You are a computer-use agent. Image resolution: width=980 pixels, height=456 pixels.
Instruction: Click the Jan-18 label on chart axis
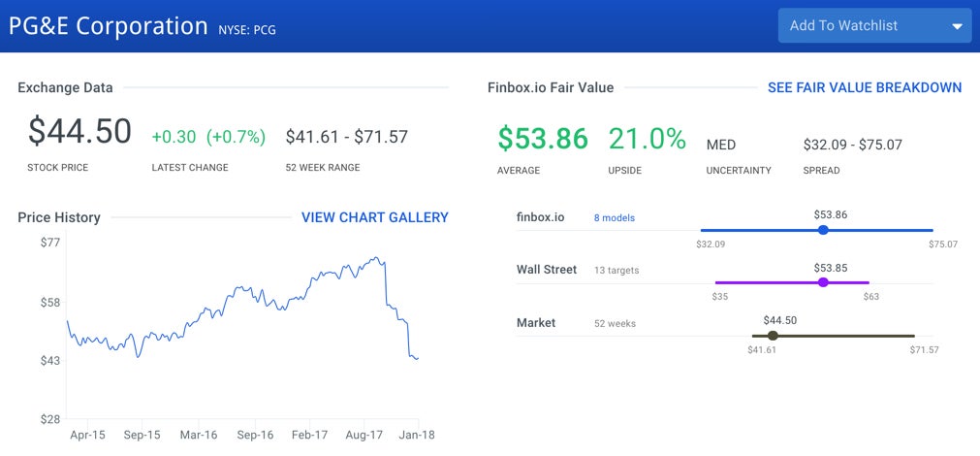[416, 436]
